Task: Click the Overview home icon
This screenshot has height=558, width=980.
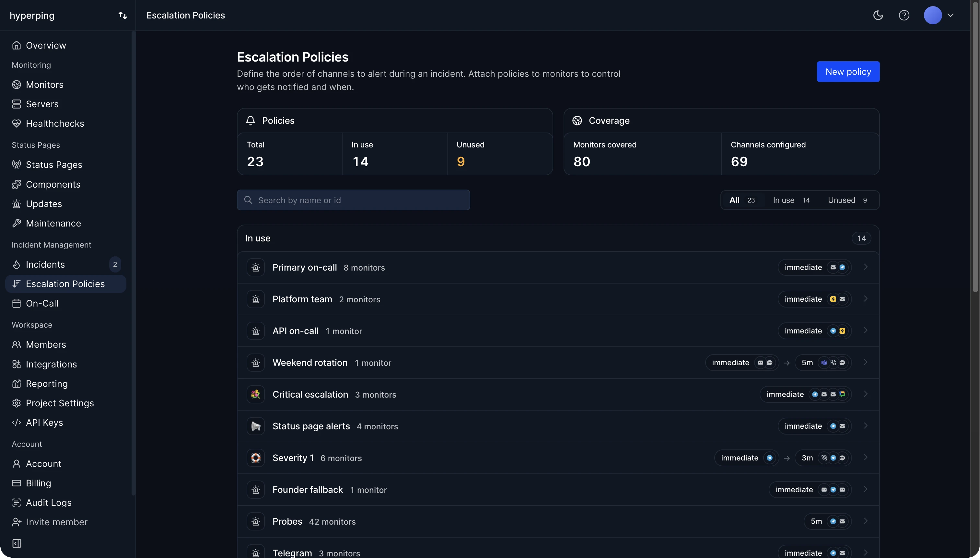Action: tap(17, 45)
